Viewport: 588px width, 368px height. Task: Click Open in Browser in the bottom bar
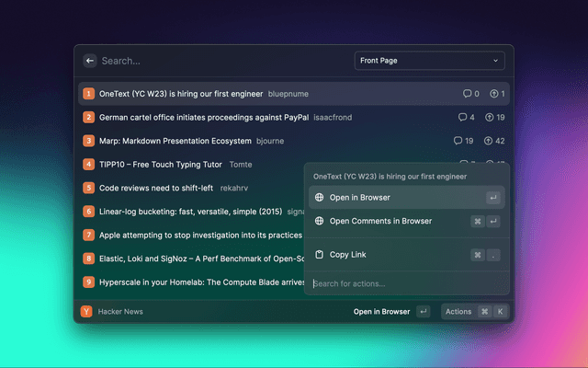(381, 312)
